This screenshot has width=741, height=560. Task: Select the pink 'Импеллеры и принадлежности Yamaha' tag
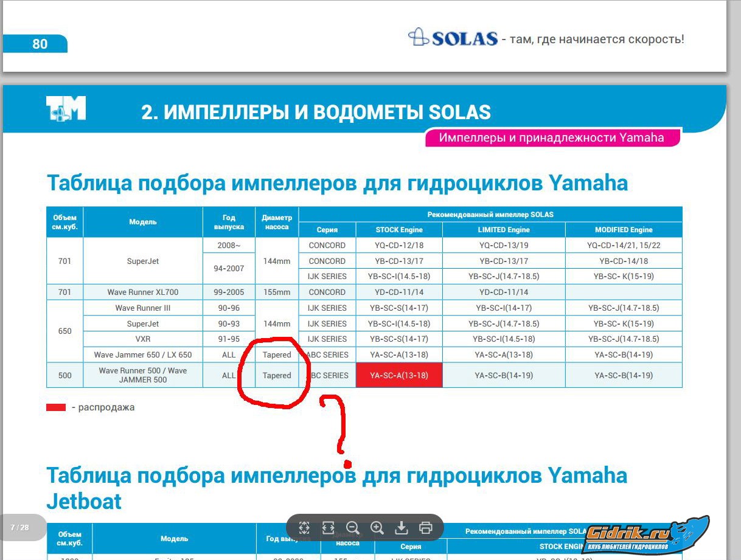(x=551, y=138)
